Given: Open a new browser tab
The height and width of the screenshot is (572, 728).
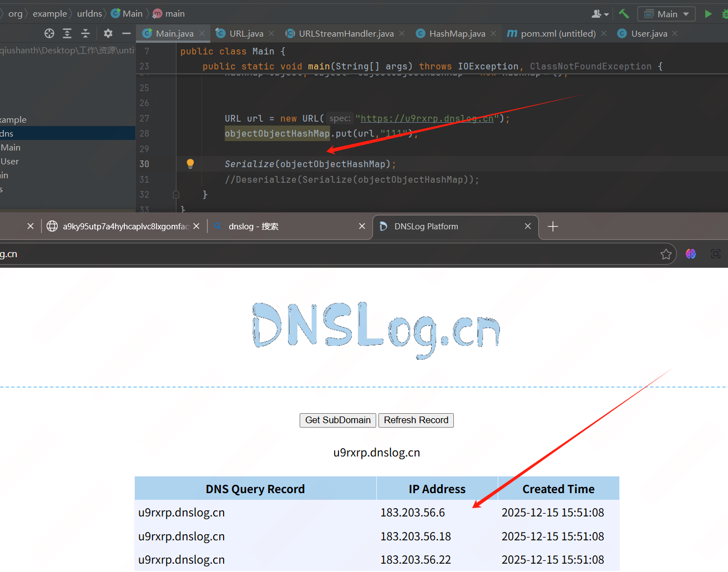Looking at the screenshot, I should [x=553, y=227].
